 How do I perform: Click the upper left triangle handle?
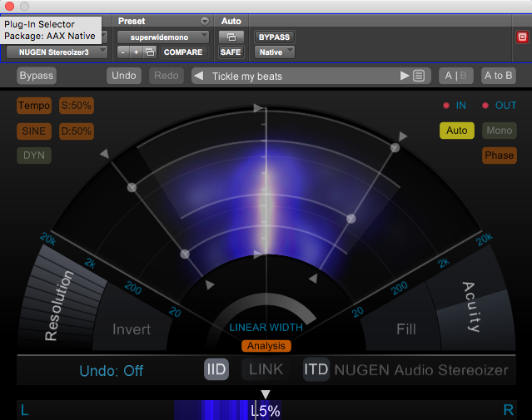coord(105,154)
